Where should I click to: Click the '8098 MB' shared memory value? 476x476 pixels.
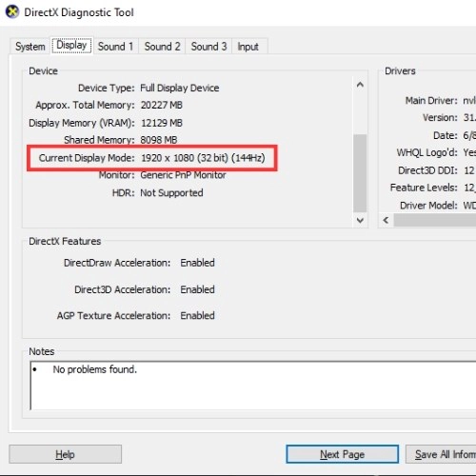[x=159, y=140]
